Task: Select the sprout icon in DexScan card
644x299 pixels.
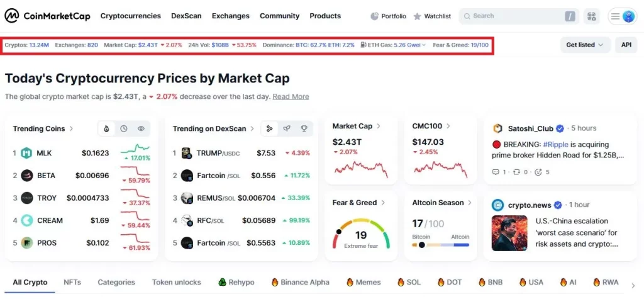Action: tap(287, 129)
